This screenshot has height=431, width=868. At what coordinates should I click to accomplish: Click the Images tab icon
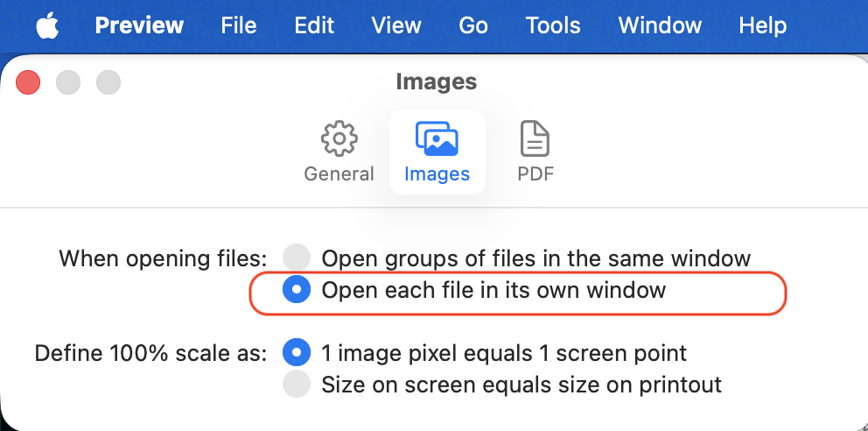point(437,139)
